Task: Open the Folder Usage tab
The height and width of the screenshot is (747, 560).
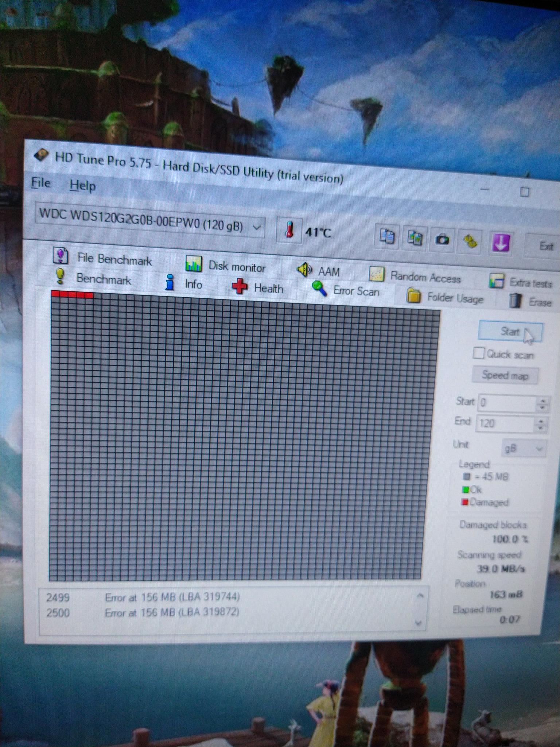Action: click(445, 297)
